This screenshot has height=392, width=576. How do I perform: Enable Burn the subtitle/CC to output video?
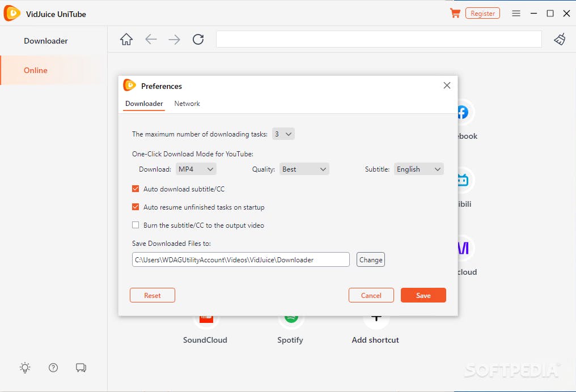coord(135,225)
